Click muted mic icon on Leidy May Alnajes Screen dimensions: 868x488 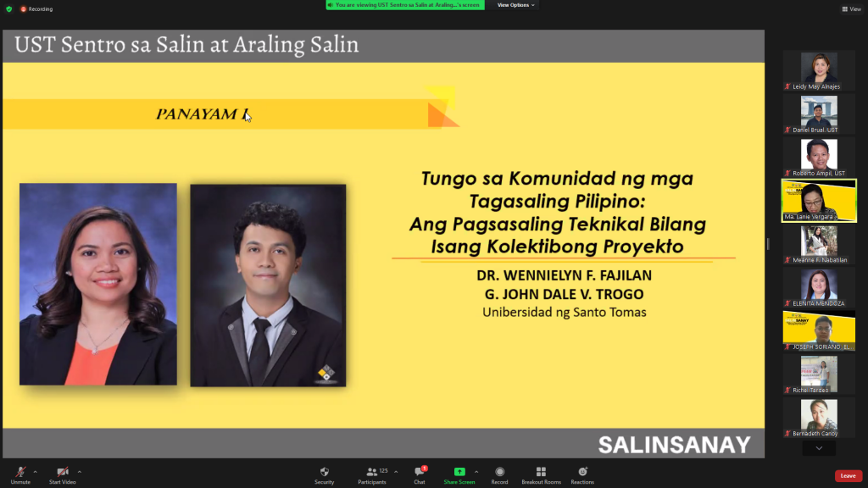pyautogui.click(x=787, y=86)
